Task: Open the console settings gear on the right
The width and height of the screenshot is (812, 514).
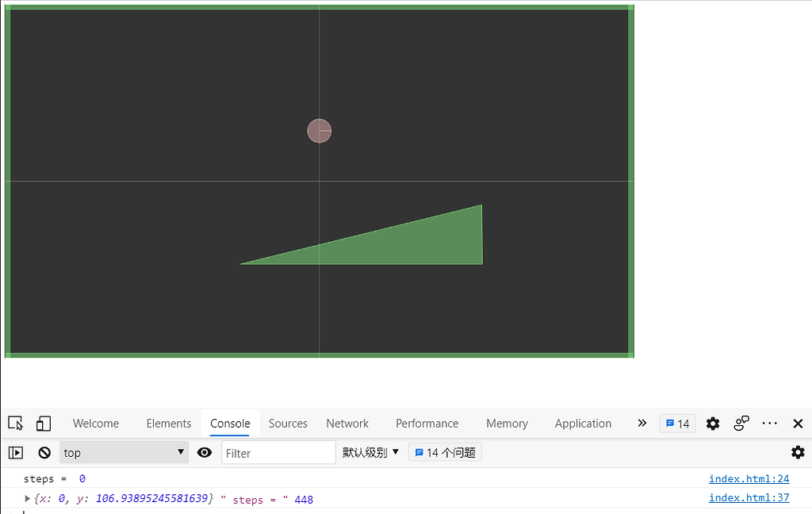Action: coord(798,452)
